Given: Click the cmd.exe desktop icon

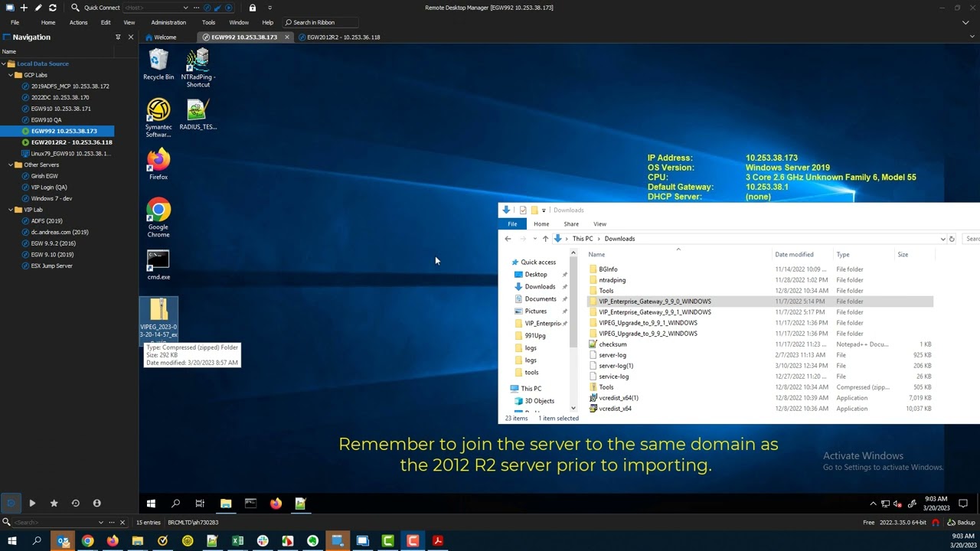Looking at the screenshot, I should pyautogui.click(x=158, y=265).
